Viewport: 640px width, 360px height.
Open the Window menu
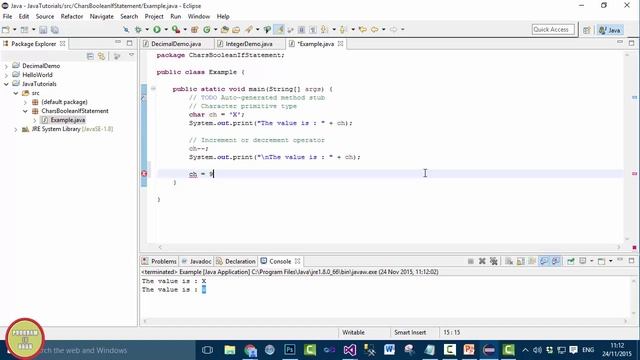click(x=198, y=16)
